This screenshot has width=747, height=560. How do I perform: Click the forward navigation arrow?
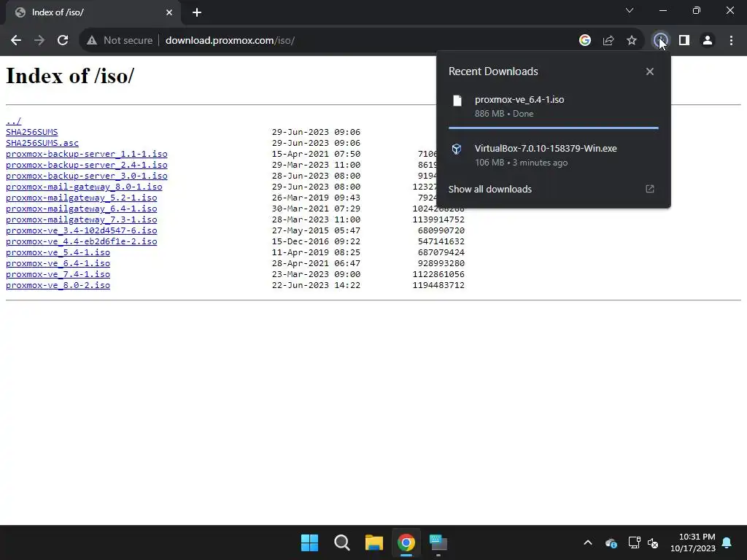tap(39, 41)
